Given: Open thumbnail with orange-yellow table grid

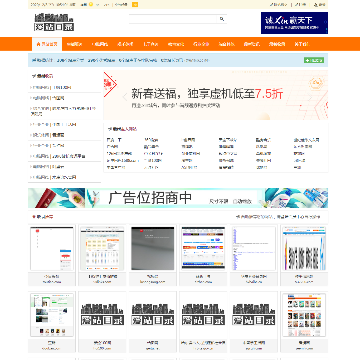Looking at the screenshot, I should coord(102,248).
